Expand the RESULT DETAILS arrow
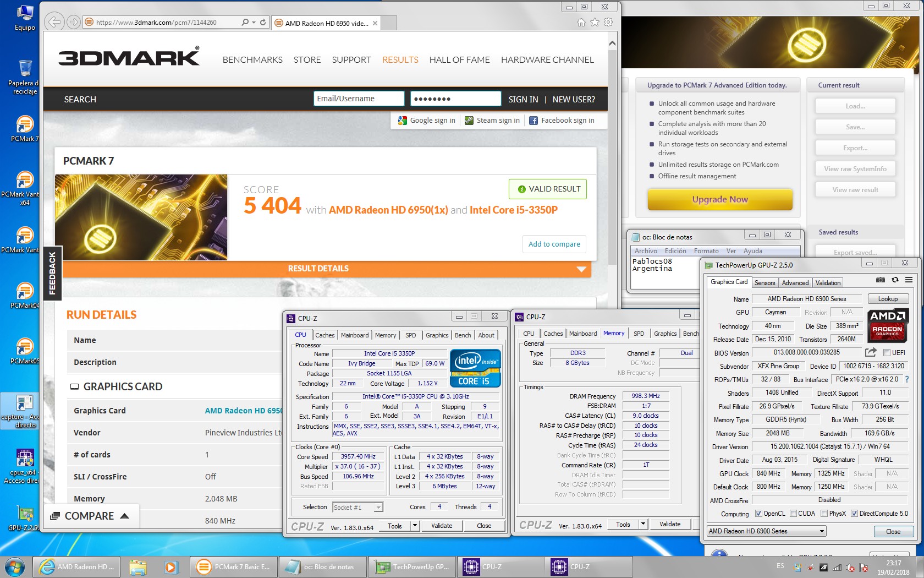 coord(581,269)
